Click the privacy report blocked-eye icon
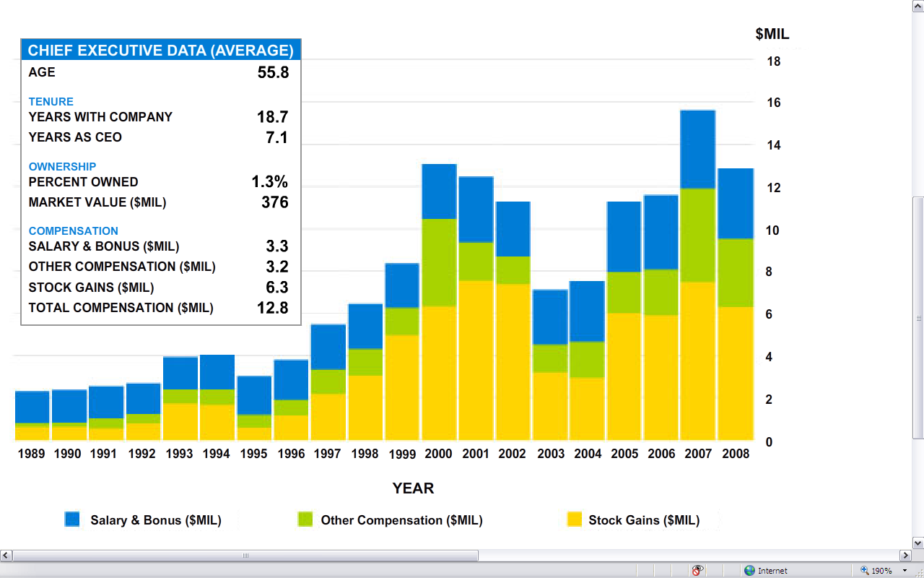Image resolution: width=924 pixels, height=578 pixels. pyautogui.click(x=697, y=570)
